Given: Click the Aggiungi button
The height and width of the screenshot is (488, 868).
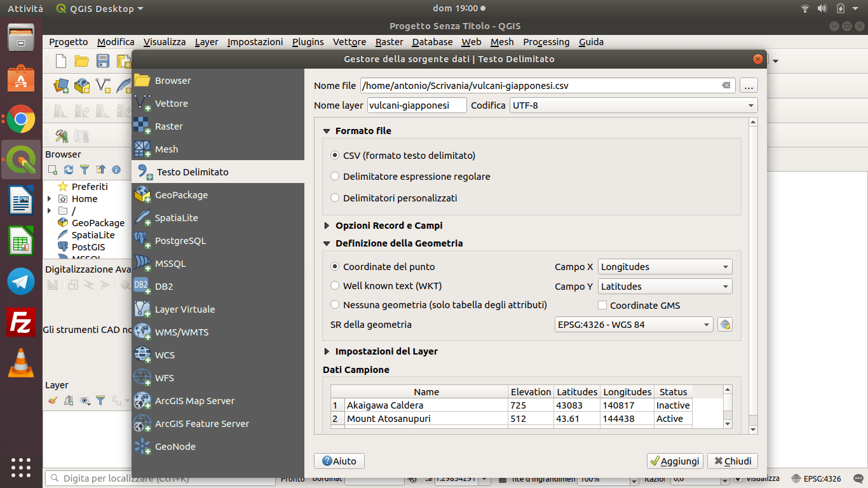Looking at the screenshot, I should [675, 461].
